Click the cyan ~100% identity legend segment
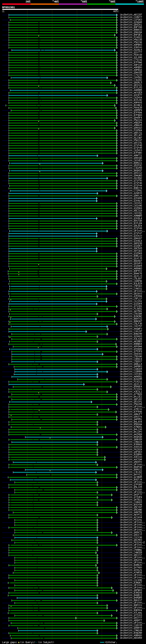The width and height of the screenshot is (146, 644). 130,4
